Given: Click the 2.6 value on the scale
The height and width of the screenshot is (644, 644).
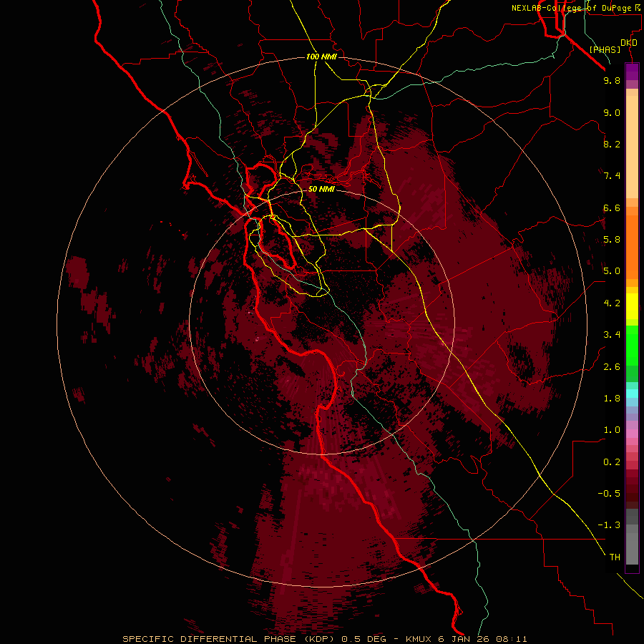Looking at the screenshot, I should point(612,367).
